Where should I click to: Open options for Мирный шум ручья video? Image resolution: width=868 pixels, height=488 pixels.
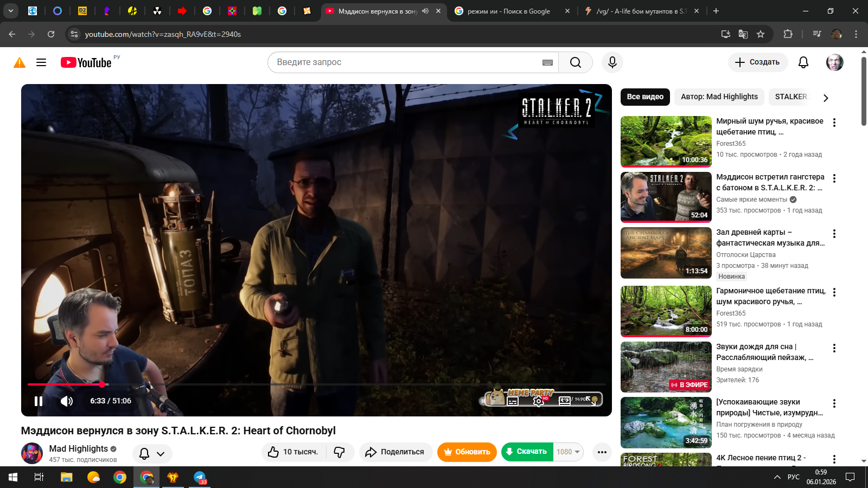coord(834,123)
